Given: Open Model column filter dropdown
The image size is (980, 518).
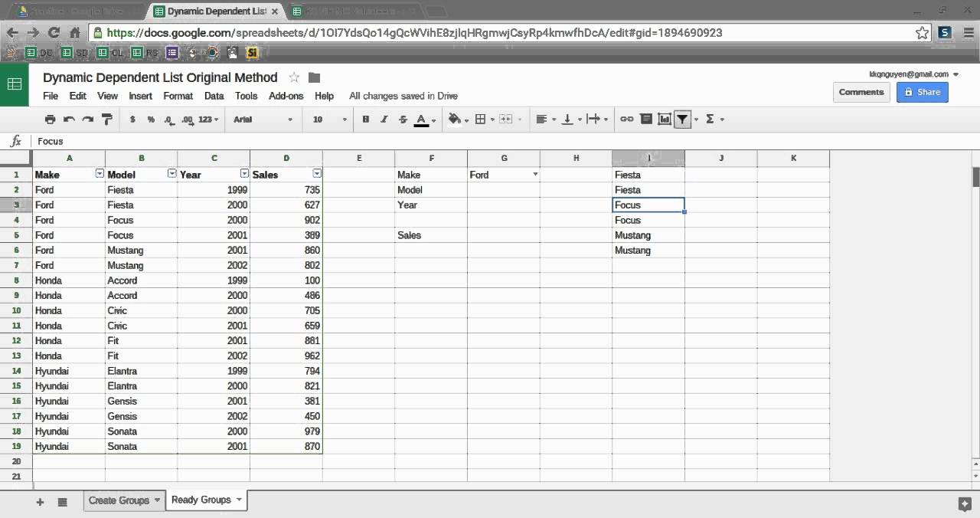Looking at the screenshot, I should [x=172, y=174].
